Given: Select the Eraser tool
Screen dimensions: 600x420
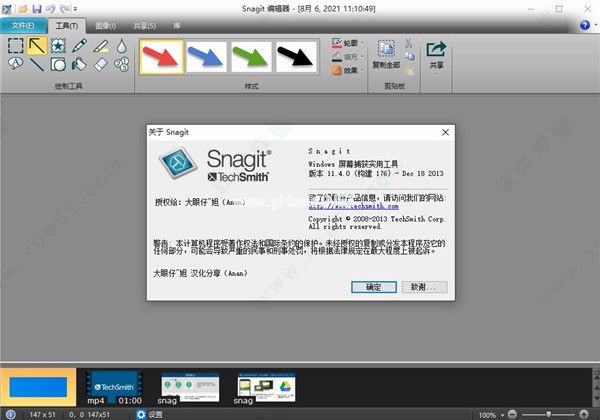Looking at the screenshot, I should coord(101,64).
